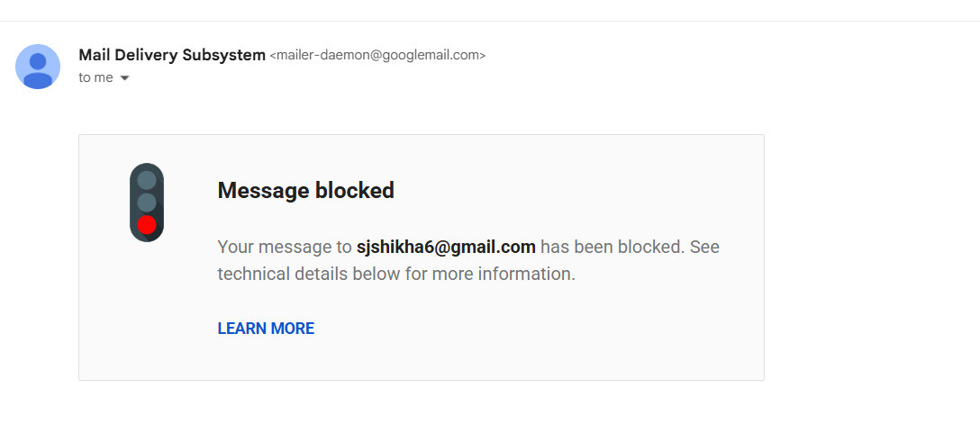Viewport: 980px width, 433px height.
Task: Click the "Message blocked" heading
Action: (x=306, y=191)
